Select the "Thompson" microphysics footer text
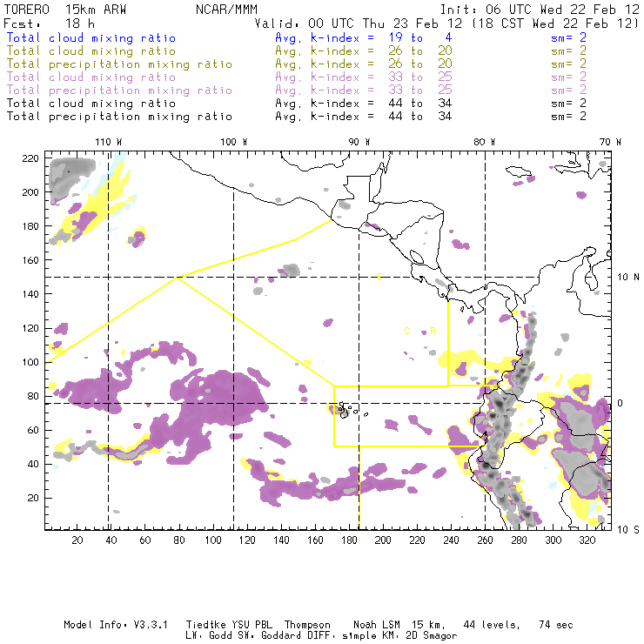 tap(307, 625)
